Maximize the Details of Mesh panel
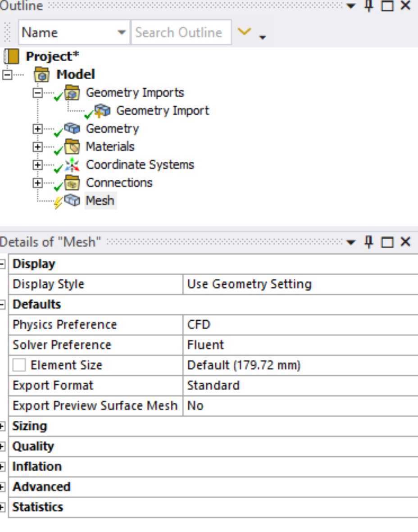The height and width of the screenshot is (532, 418). (387, 242)
